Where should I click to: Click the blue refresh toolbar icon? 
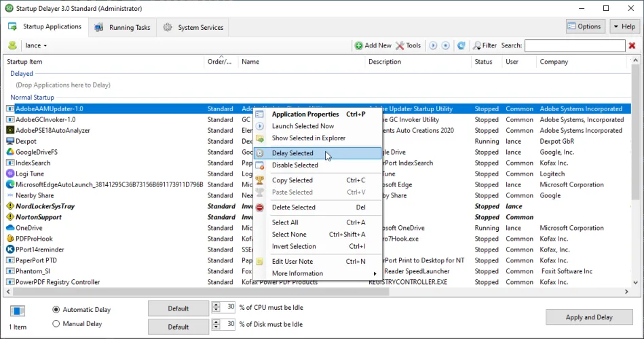pyautogui.click(x=461, y=45)
